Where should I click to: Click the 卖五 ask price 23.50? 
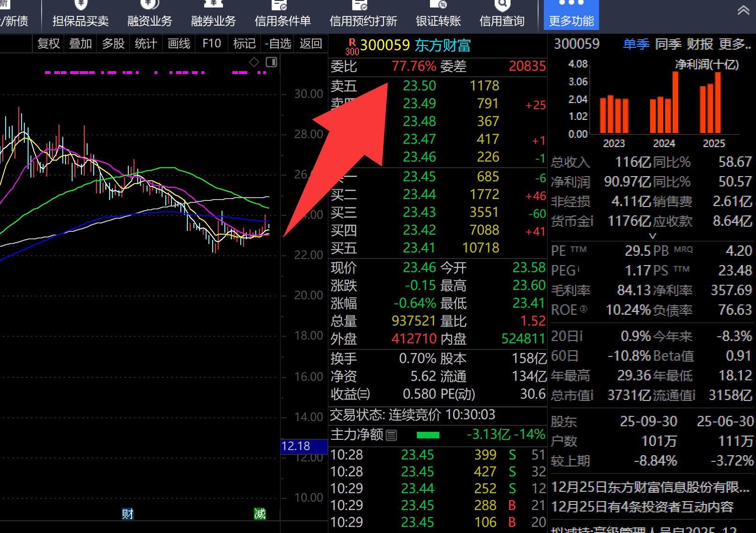419,86
